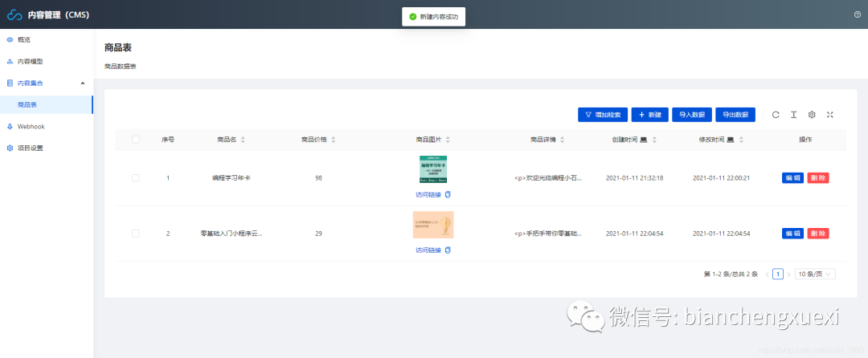868x358 pixels.
Task: Click the 内容集合 database icon
Action: pos(10,83)
